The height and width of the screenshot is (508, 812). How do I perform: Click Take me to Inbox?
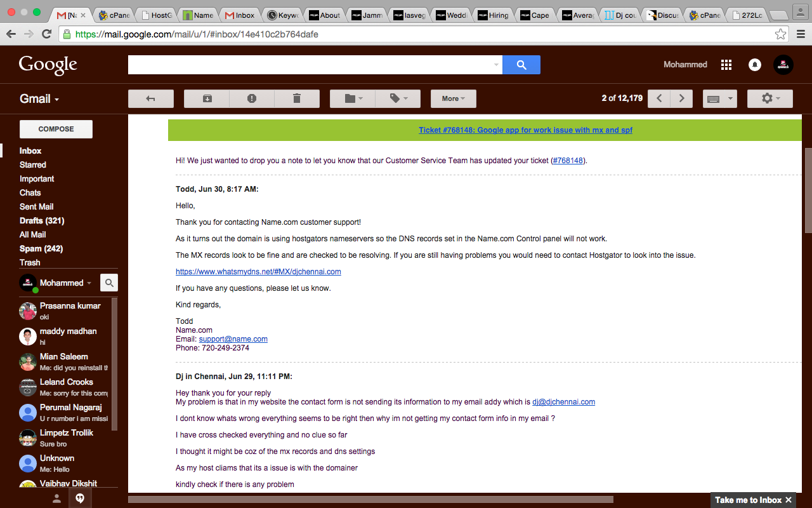tap(748, 500)
